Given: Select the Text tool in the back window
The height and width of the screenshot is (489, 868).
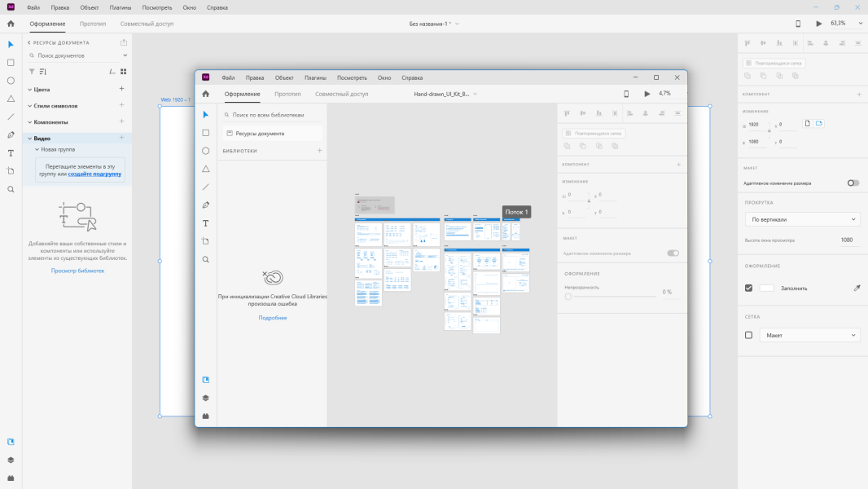Looking at the screenshot, I should [x=11, y=153].
